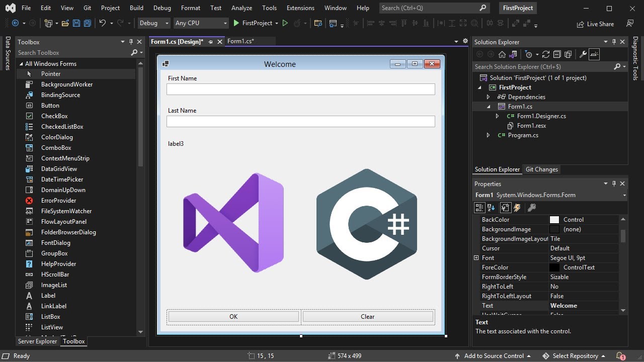Click the Home icon in Solution Explorer
This screenshot has height=362, width=644.
tap(502, 54)
